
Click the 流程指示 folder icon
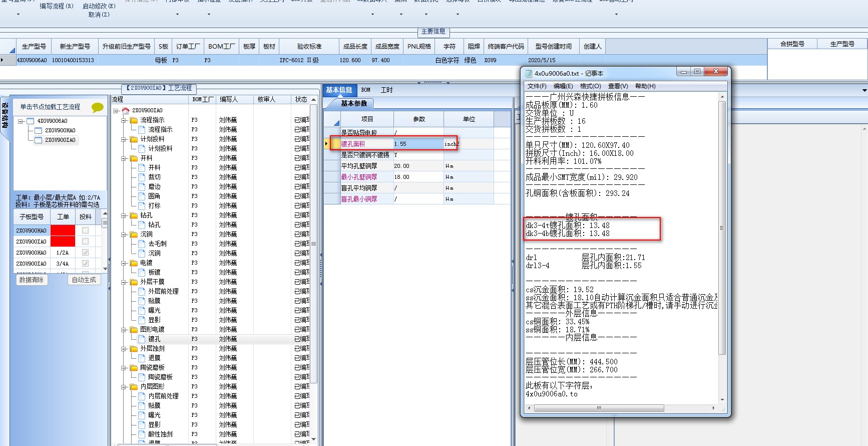click(134, 120)
